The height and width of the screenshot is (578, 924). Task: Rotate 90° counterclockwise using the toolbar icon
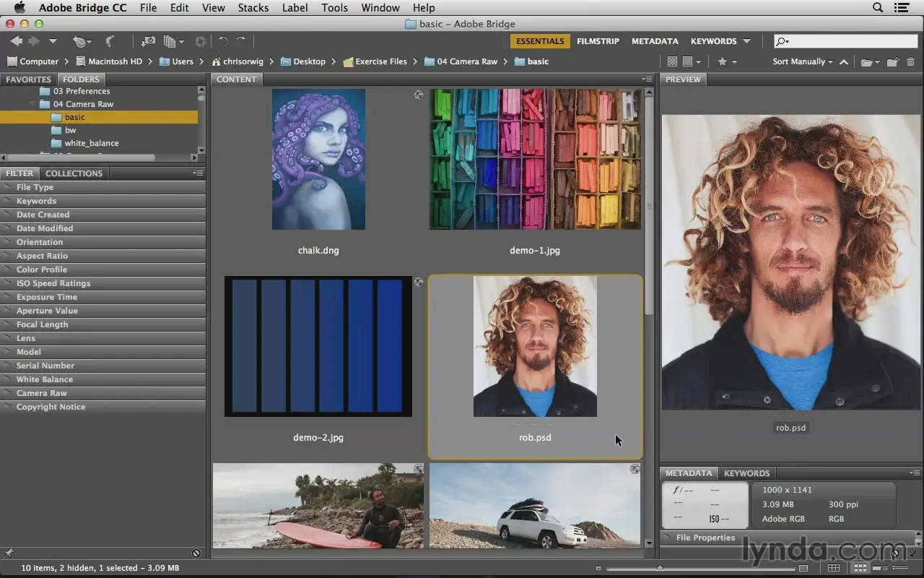tap(223, 42)
